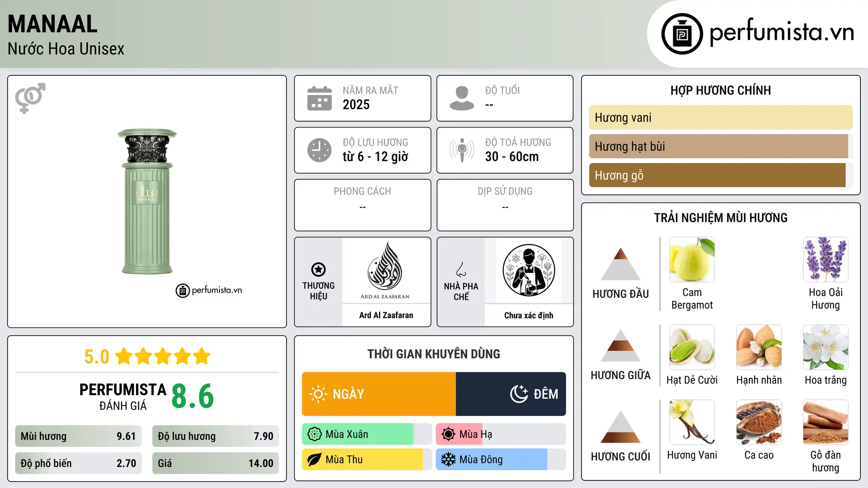Click the unisex gender symbol icon
868x488 pixels.
pyautogui.click(x=30, y=98)
